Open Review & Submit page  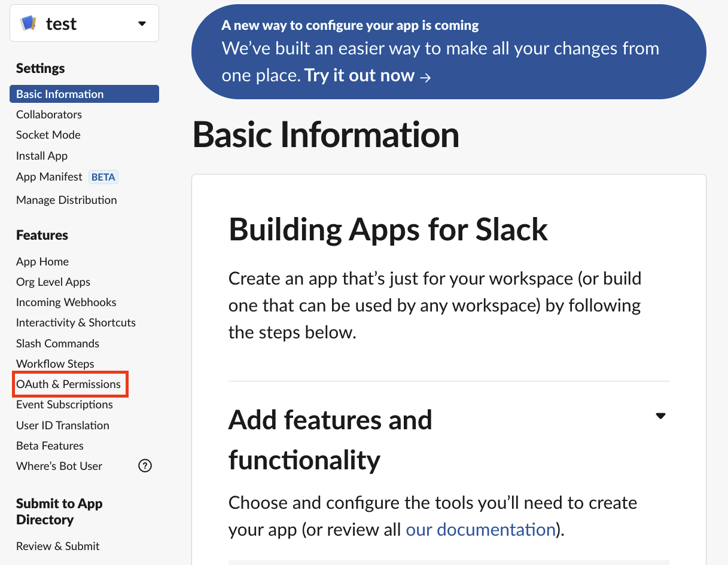pyautogui.click(x=58, y=546)
